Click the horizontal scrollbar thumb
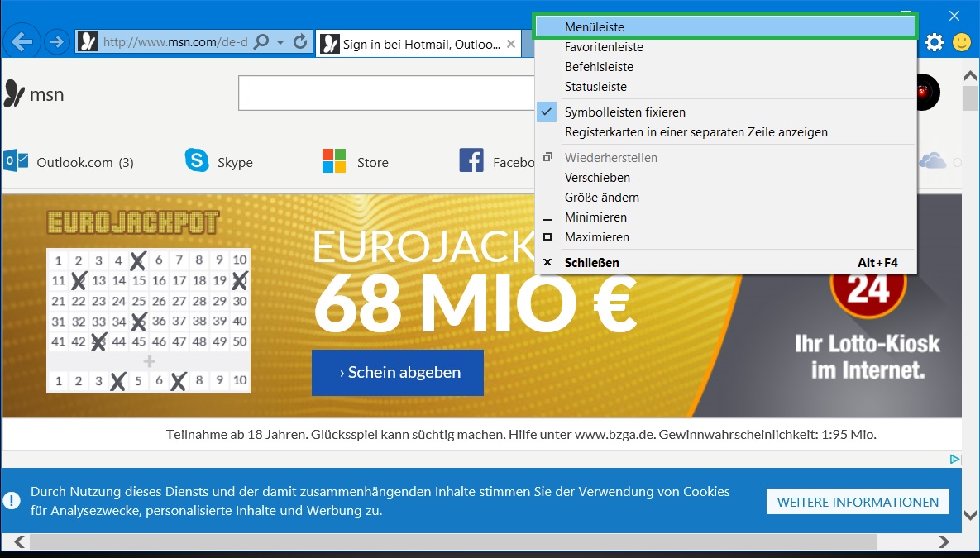Image resolution: width=980 pixels, height=558 pixels. (453, 541)
